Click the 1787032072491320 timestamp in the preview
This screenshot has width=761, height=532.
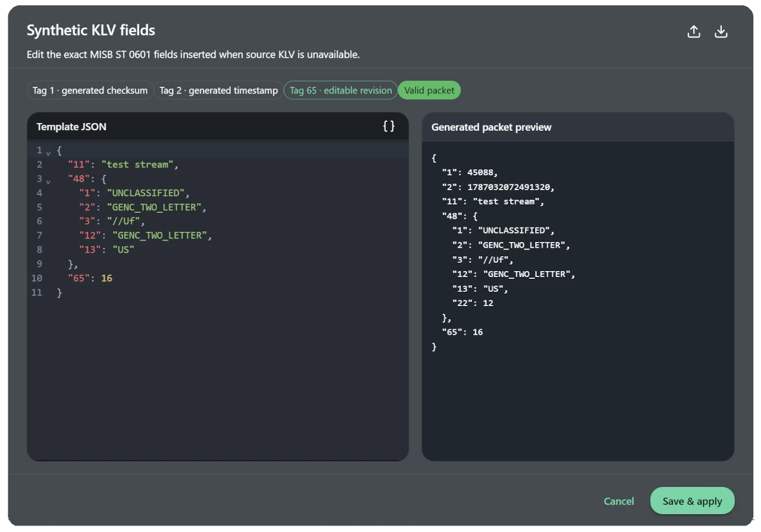click(510, 187)
